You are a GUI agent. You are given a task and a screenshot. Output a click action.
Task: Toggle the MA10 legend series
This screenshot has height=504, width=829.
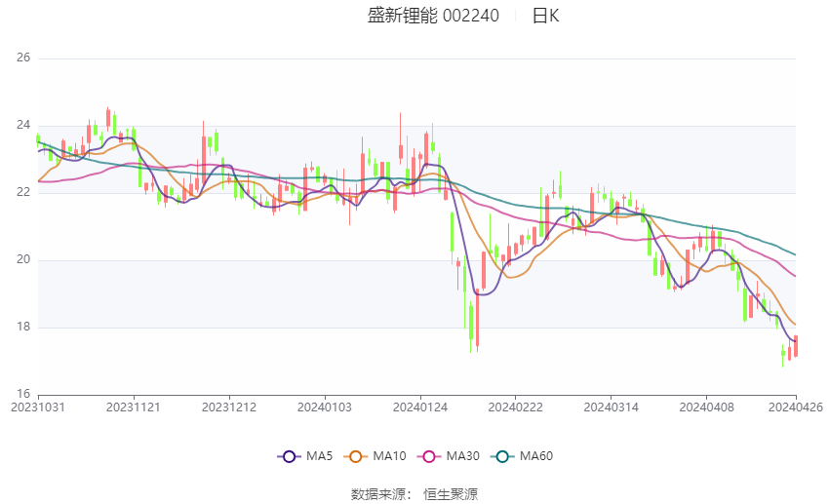pyautogui.click(x=375, y=456)
